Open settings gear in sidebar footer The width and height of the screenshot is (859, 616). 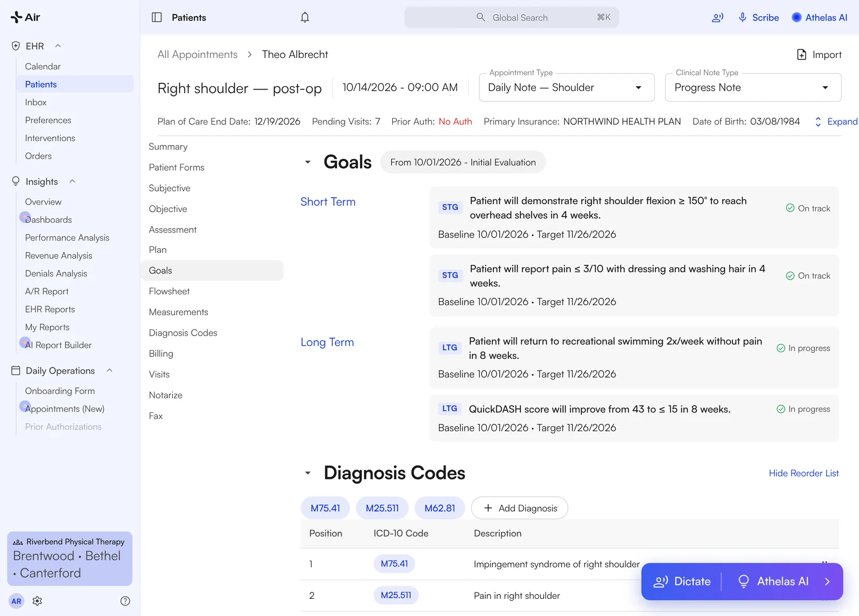37,601
